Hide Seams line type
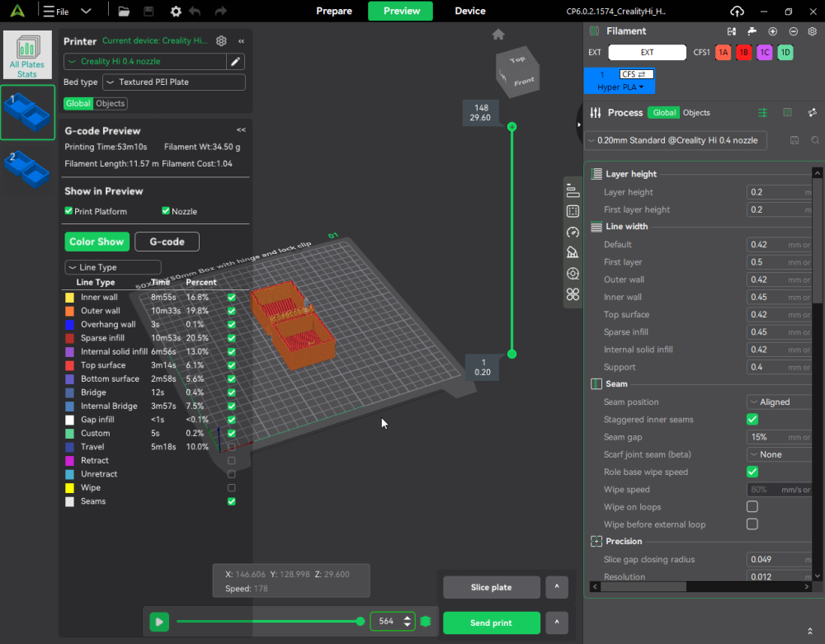The image size is (825, 644). click(x=232, y=501)
